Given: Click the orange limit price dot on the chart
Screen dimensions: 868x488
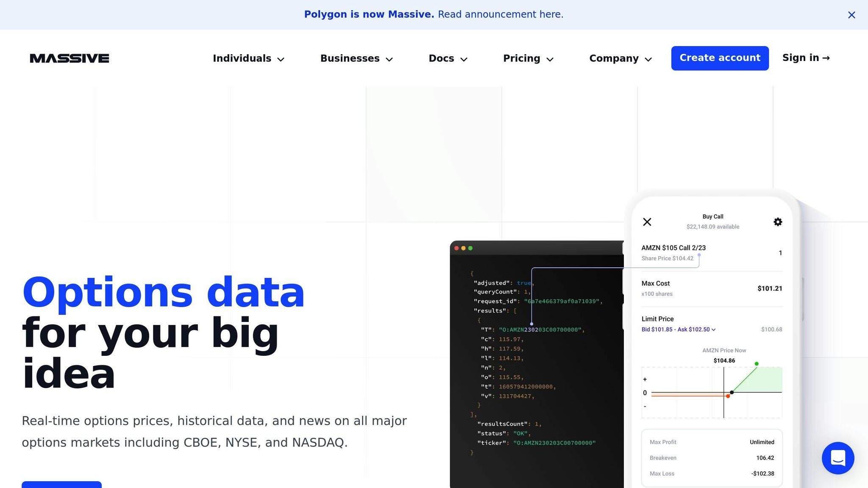Looking at the screenshot, I should point(728,396).
